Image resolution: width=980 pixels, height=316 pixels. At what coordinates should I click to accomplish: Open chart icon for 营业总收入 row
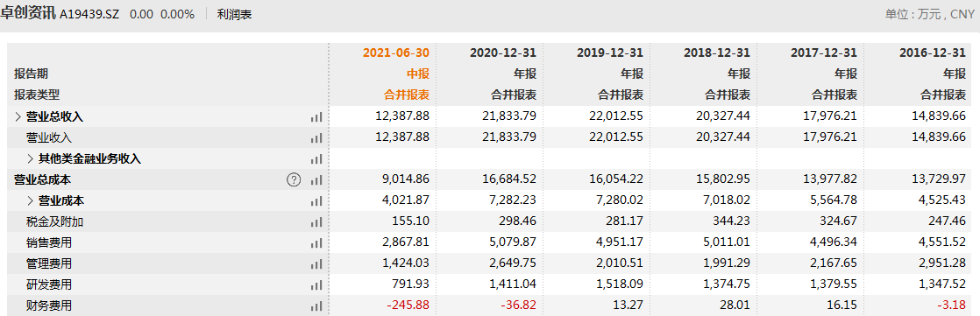[x=316, y=116]
